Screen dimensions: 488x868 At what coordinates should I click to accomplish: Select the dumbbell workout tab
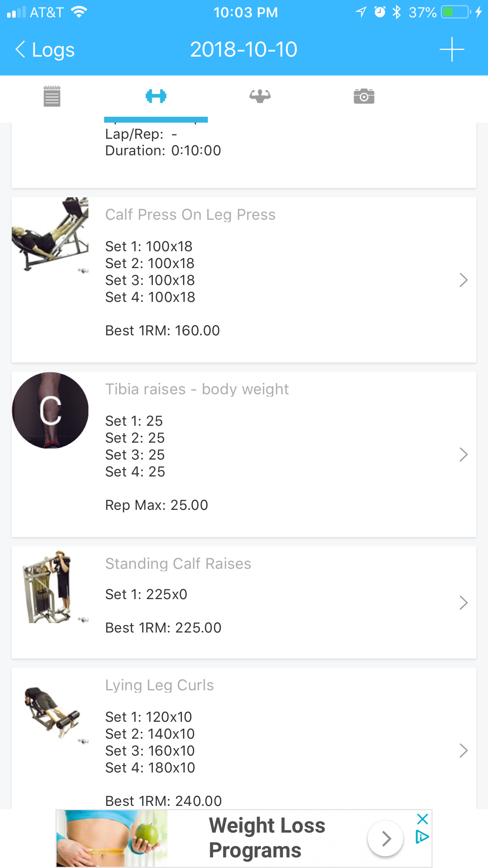tap(156, 96)
